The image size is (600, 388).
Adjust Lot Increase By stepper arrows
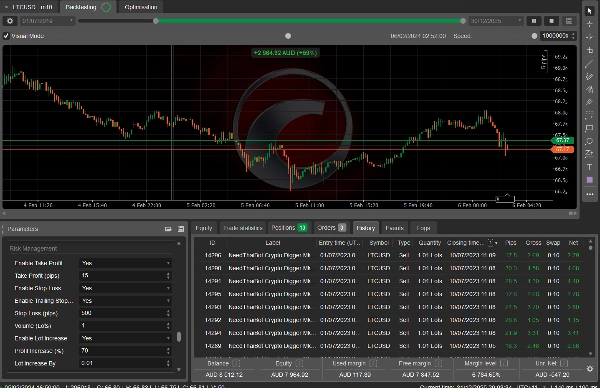coord(168,363)
